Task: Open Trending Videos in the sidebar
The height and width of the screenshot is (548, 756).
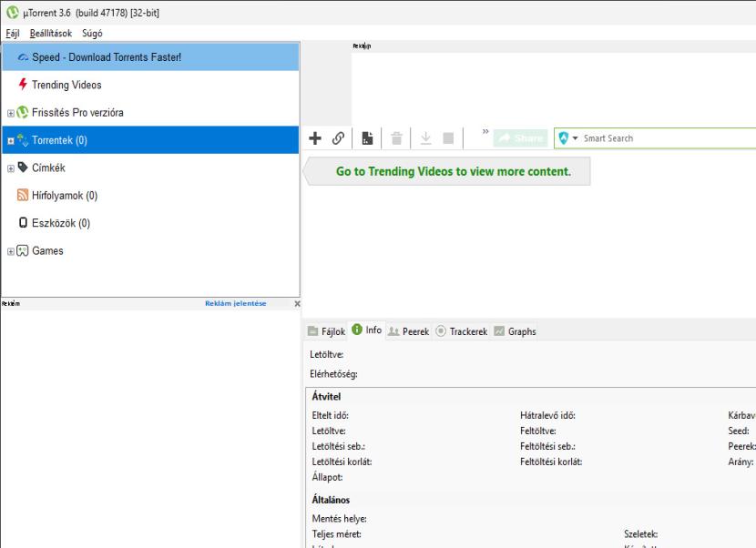Action: (x=66, y=85)
